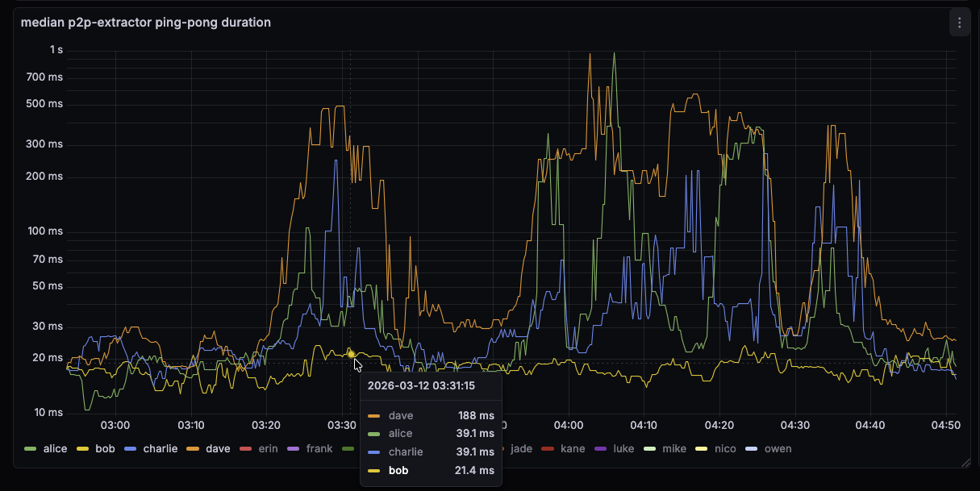Image resolution: width=980 pixels, height=491 pixels.
Task: Click the panel resize handle in corner
Action: point(965,463)
